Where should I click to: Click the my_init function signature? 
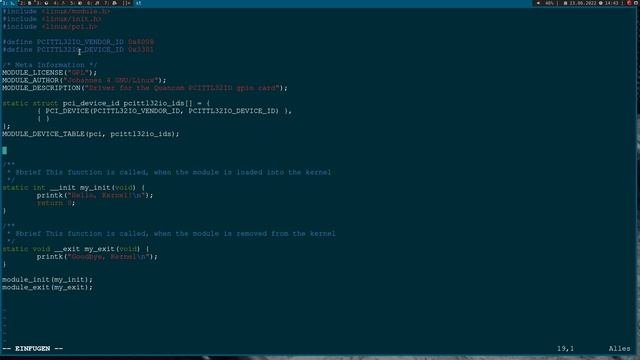[73, 188]
